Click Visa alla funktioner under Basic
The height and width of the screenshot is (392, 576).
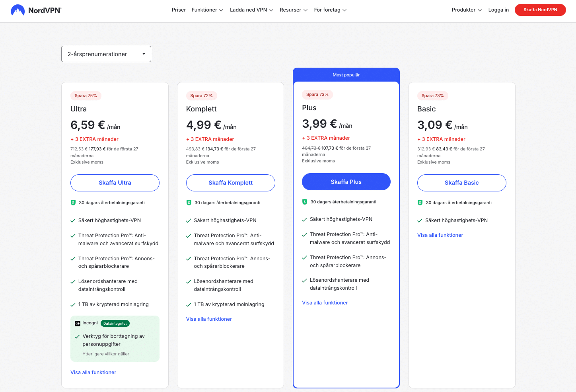(x=440, y=235)
